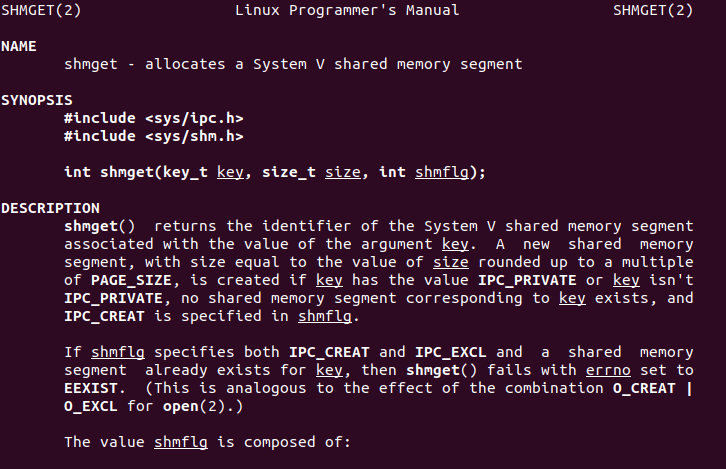Click the bold IPC_EXCL flag text
Viewport: 726px width, 469px height.
click(x=451, y=352)
